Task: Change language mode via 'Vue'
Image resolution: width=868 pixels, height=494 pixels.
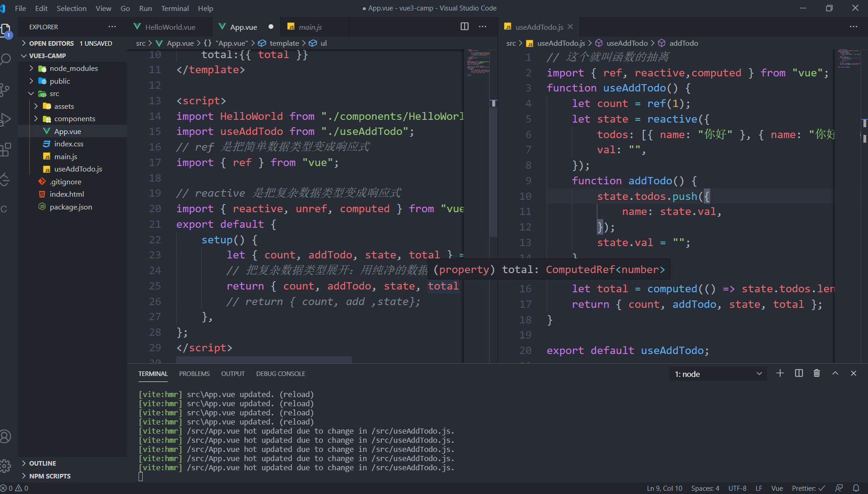Action: click(777, 488)
